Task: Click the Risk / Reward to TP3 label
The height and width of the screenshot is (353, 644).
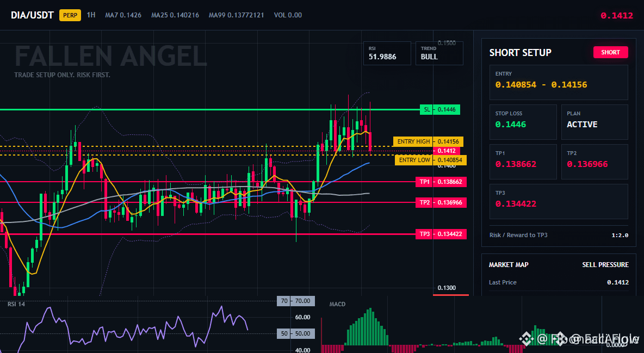Action: (x=518, y=235)
